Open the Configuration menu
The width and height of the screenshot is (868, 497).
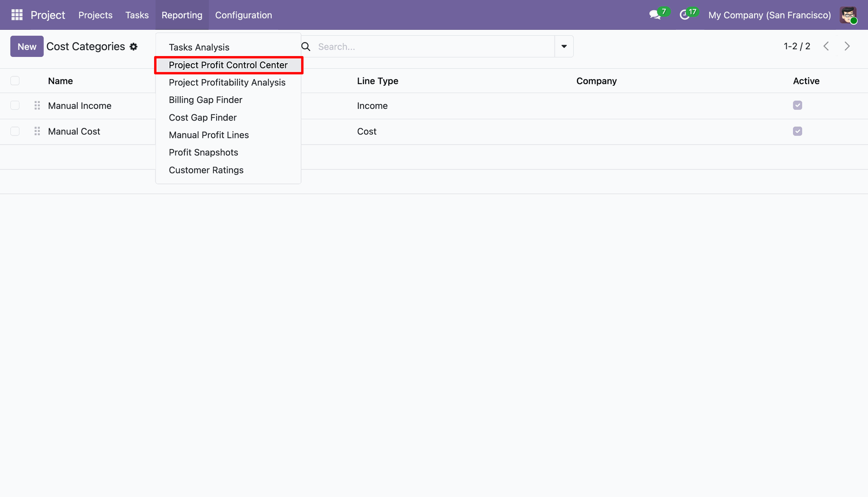(244, 15)
